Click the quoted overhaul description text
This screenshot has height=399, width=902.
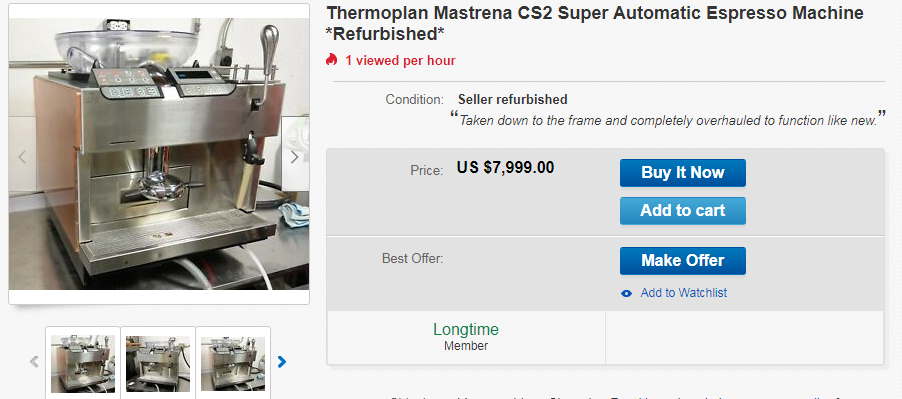pyautogui.click(x=668, y=120)
